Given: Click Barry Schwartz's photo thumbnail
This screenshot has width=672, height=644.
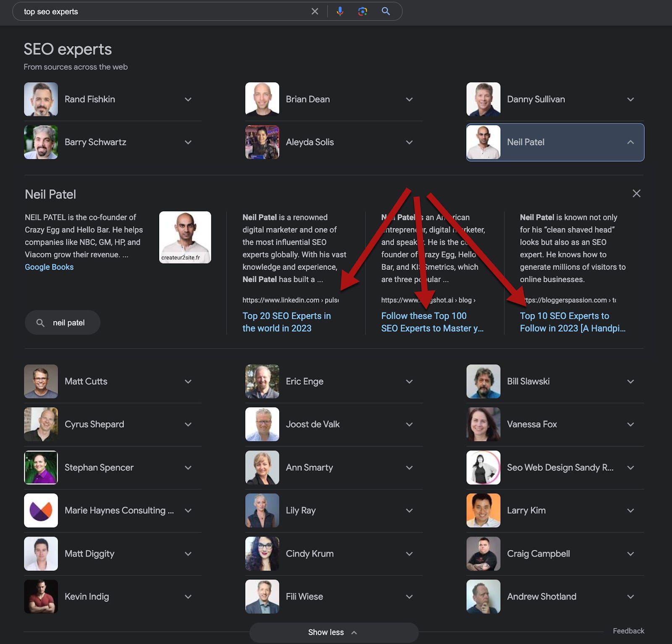Looking at the screenshot, I should coord(41,142).
